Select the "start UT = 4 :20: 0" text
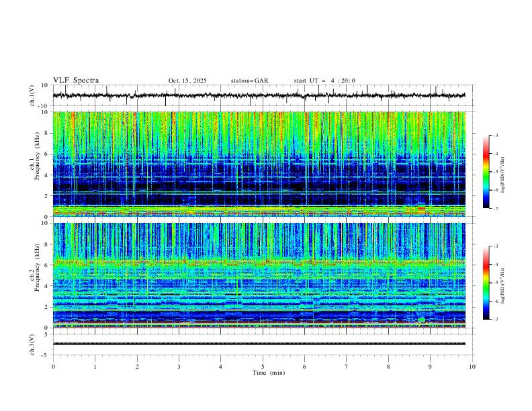The width and height of the screenshot is (532, 411). tap(324, 81)
